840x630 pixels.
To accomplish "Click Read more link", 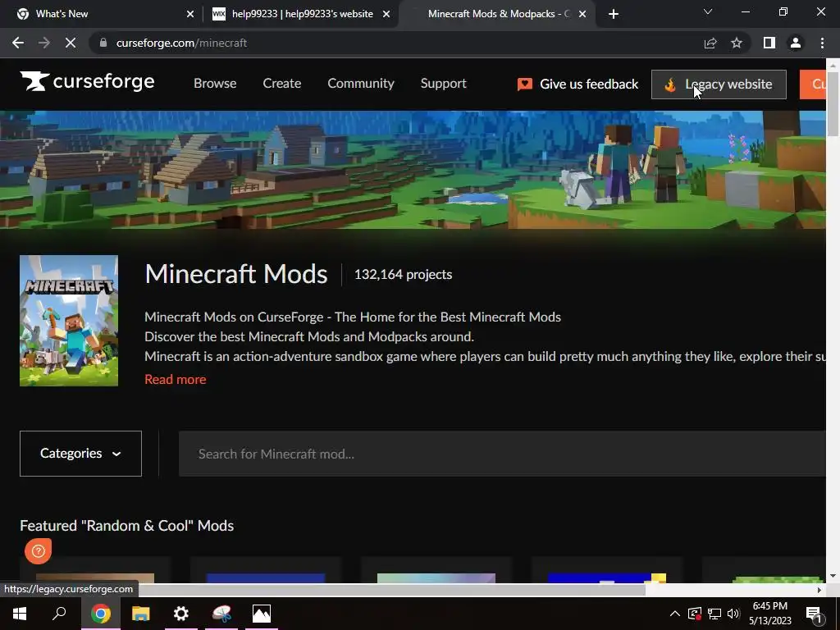I will (x=176, y=379).
